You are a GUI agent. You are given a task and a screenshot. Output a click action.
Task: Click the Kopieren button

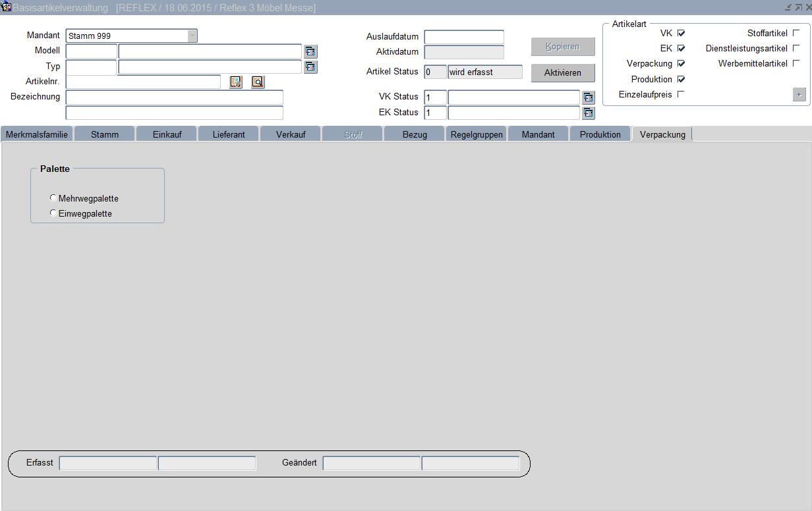coord(563,47)
